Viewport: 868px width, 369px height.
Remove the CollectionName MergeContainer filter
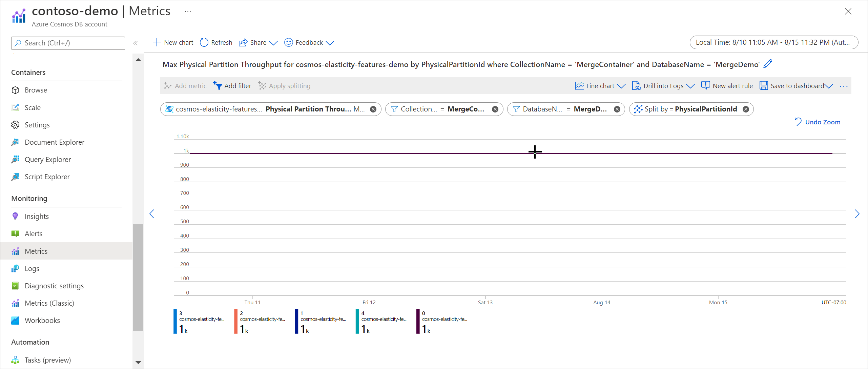(495, 108)
